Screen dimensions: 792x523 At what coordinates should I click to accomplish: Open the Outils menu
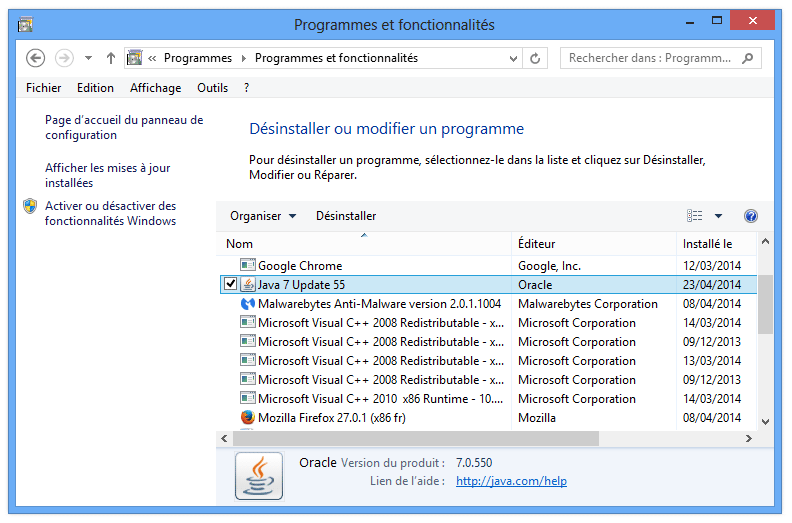pos(212,88)
